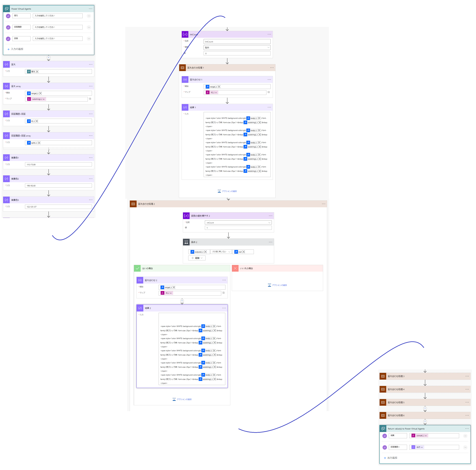Open the 種類 dropdown showing 整数

pyautogui.click(x=237, y=48)
